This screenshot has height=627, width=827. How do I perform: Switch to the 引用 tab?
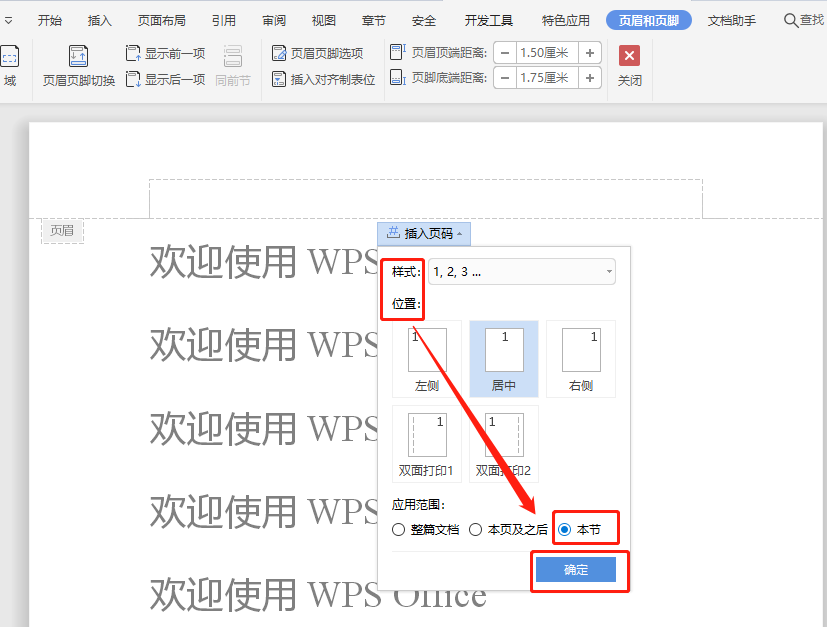pyautogui.click(x=224, y=21)
